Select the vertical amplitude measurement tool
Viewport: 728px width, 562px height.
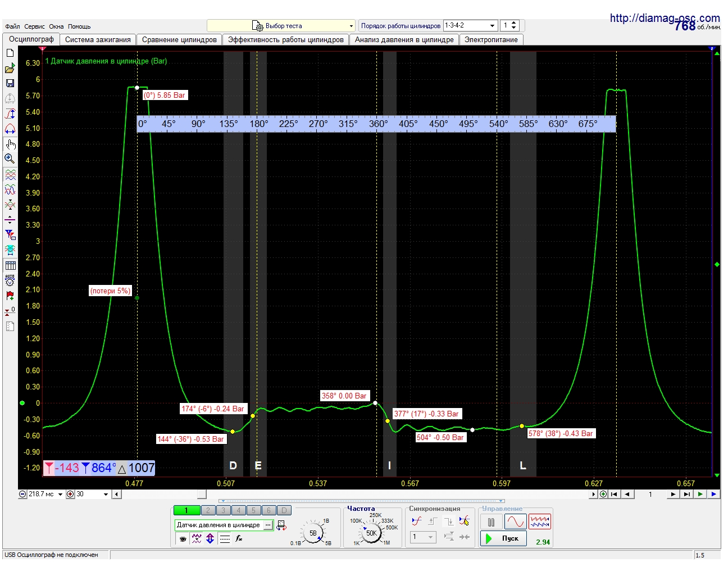[10, 114]
